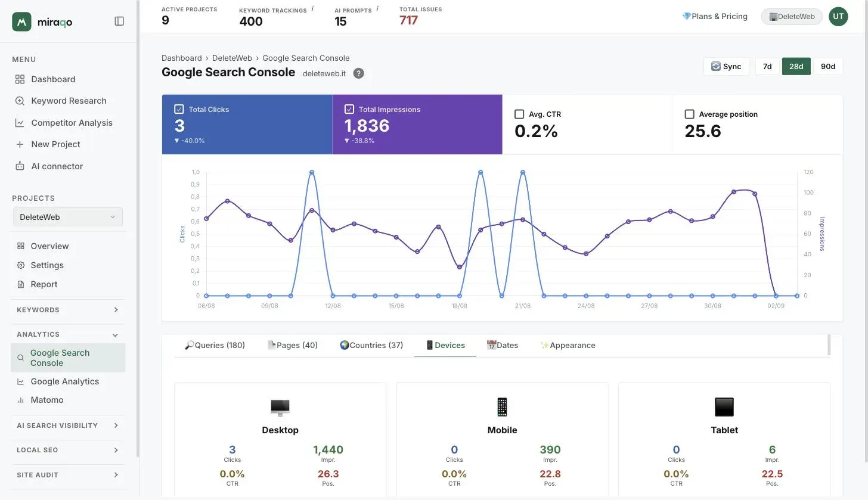Click the Keyword Research magnifier icon
Screen dimensions: 868x500
[x=20, y=101]
